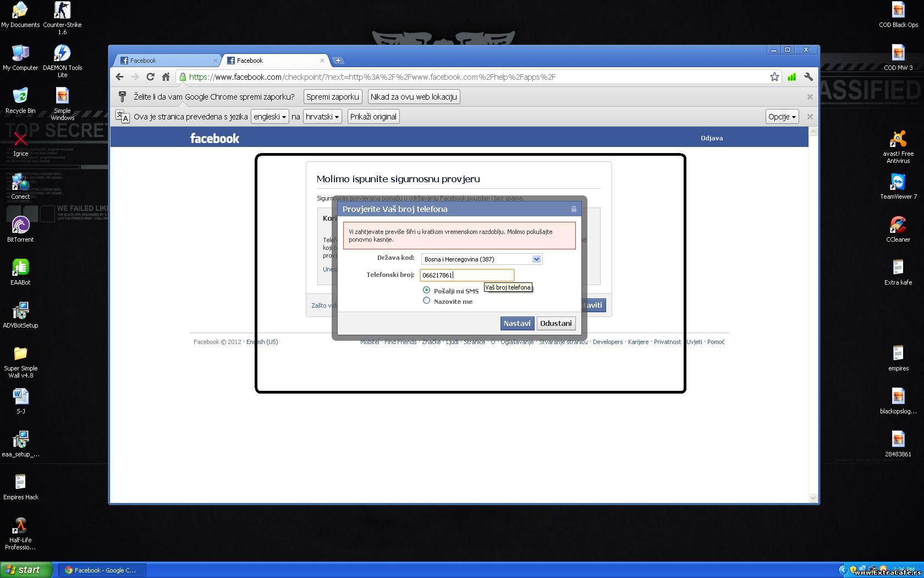Open empires text file icon
The height and width of the screenshot is (578, 924).
tap(898, 358)
